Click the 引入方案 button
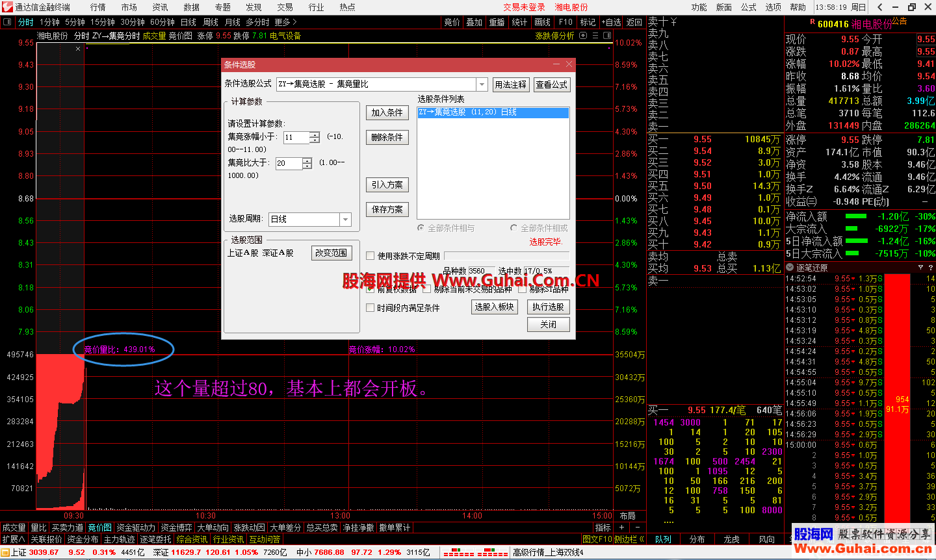The height and width of the screenshot is (560, 936). point(387,185)
